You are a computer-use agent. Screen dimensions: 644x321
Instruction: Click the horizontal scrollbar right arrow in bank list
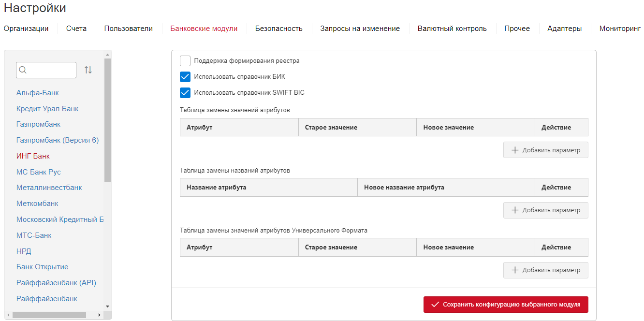pyautogui.click(x=99, y=315)
